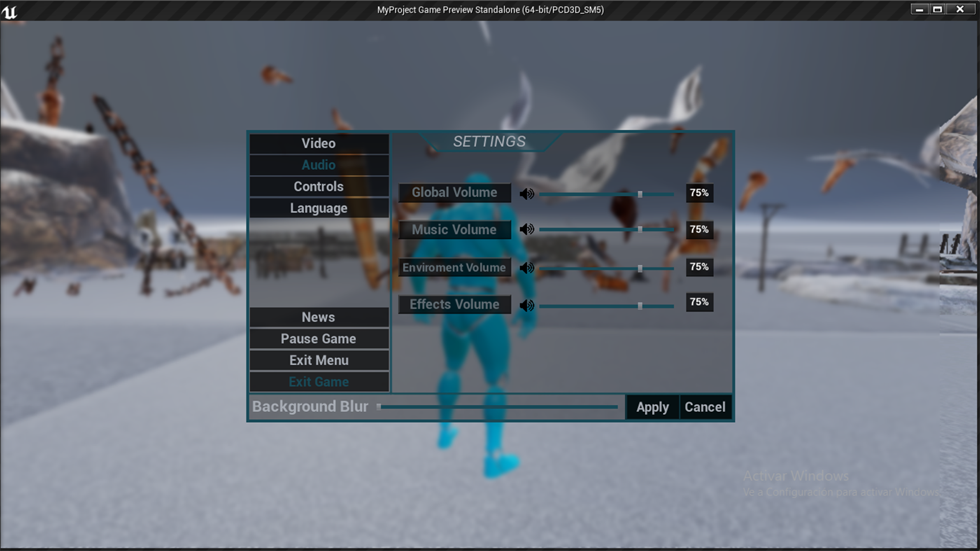The image size is (980, 551).
Task: Click the Cancel button to discard changes
Action: point(705,406)
